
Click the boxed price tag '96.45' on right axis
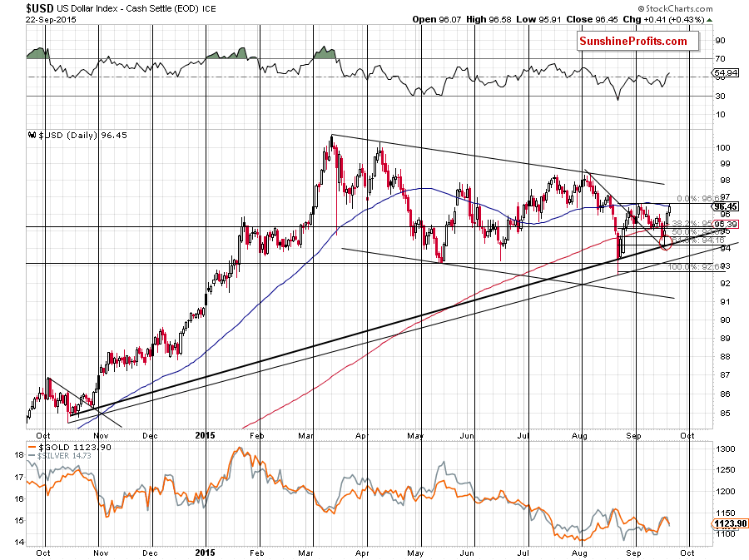(726, 206)
